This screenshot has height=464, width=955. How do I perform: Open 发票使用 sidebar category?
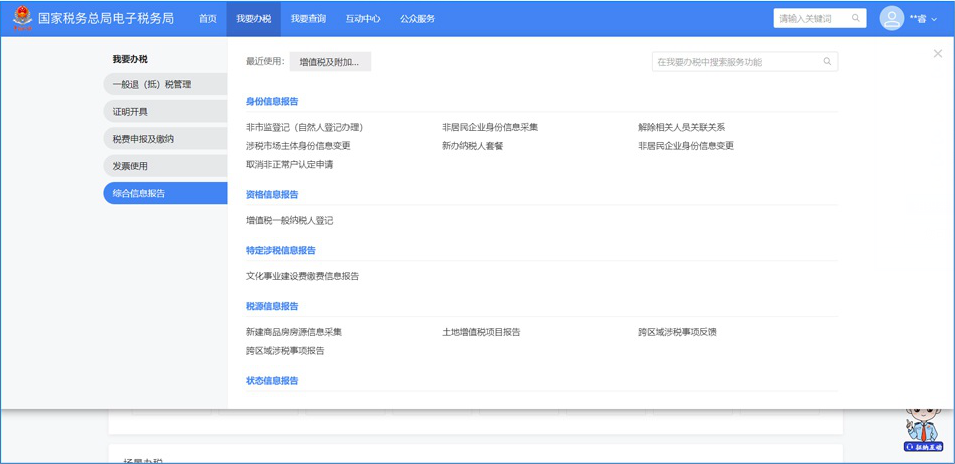click(165, 166)
